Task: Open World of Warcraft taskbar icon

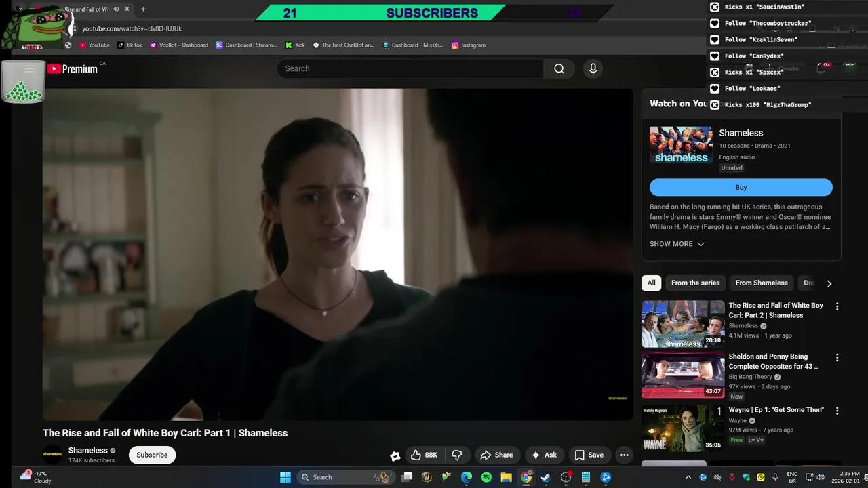Action: tap(427, 477)
